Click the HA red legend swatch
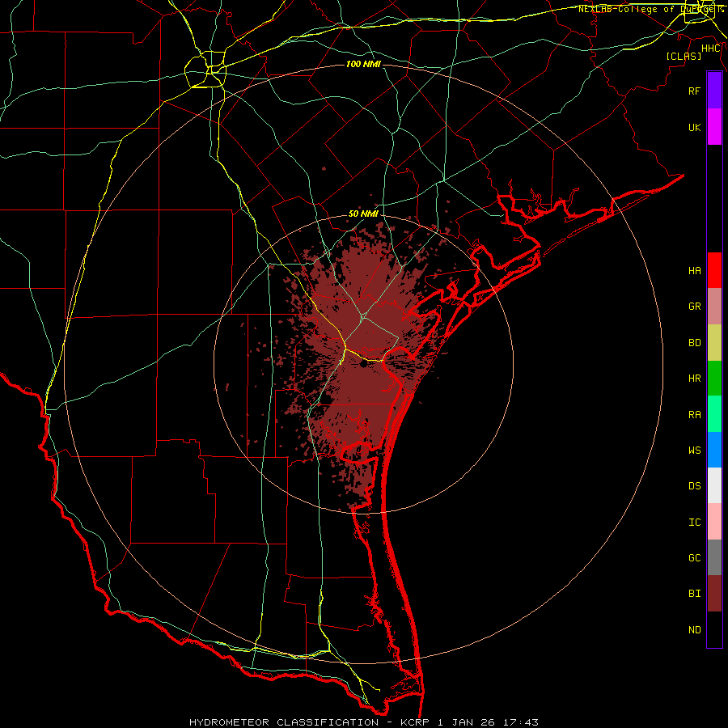Viewport: 728px width, 728px height. (714, 270)
